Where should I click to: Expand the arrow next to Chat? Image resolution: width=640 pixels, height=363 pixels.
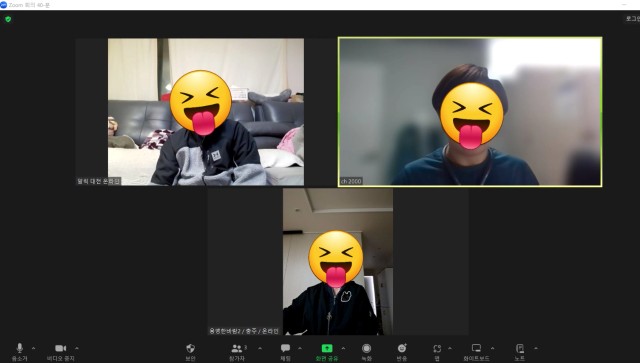(300, 348)
